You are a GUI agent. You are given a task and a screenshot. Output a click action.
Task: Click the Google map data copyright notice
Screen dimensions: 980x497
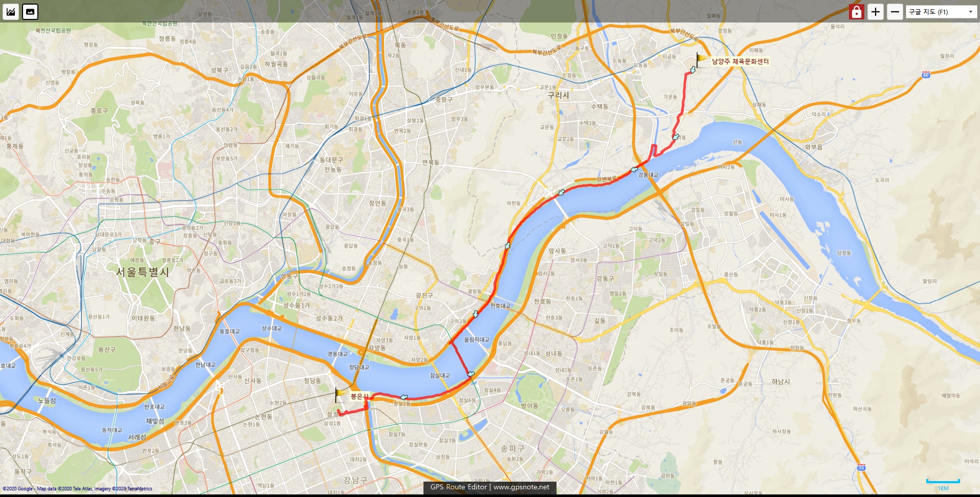(x=77, y=489)
